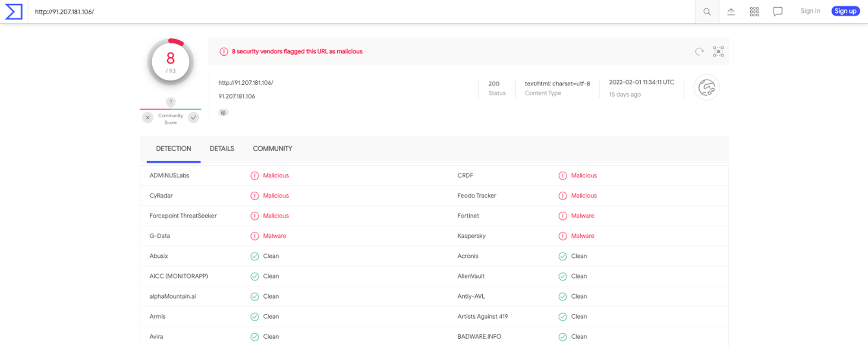Click the Abusix clean check icon
The width and height of the screenshot is (868, 347).
pos(255,256)
